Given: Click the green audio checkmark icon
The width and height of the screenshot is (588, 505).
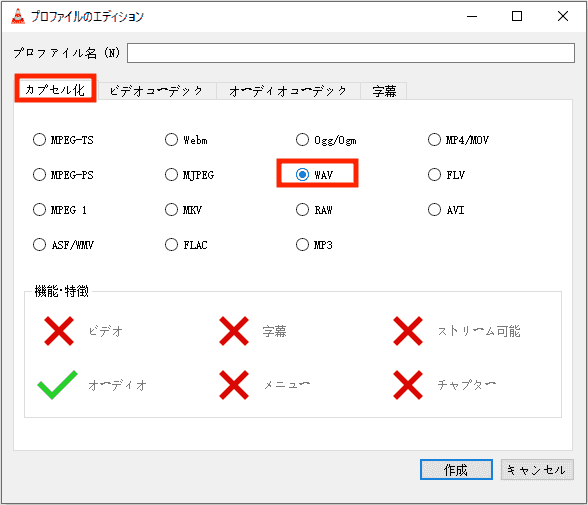Looking at the screenshot, I should 57,385.
